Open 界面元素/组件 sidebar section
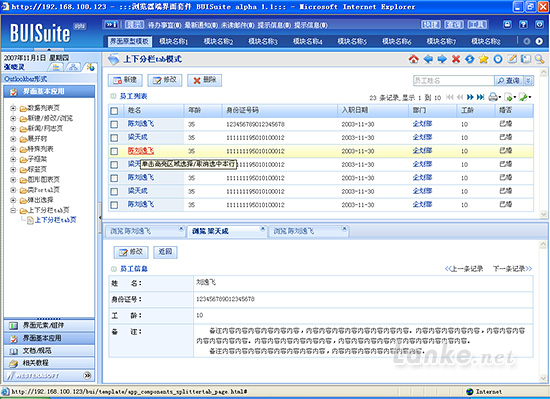This screenshot has width=550, height=399. point(49,325)
